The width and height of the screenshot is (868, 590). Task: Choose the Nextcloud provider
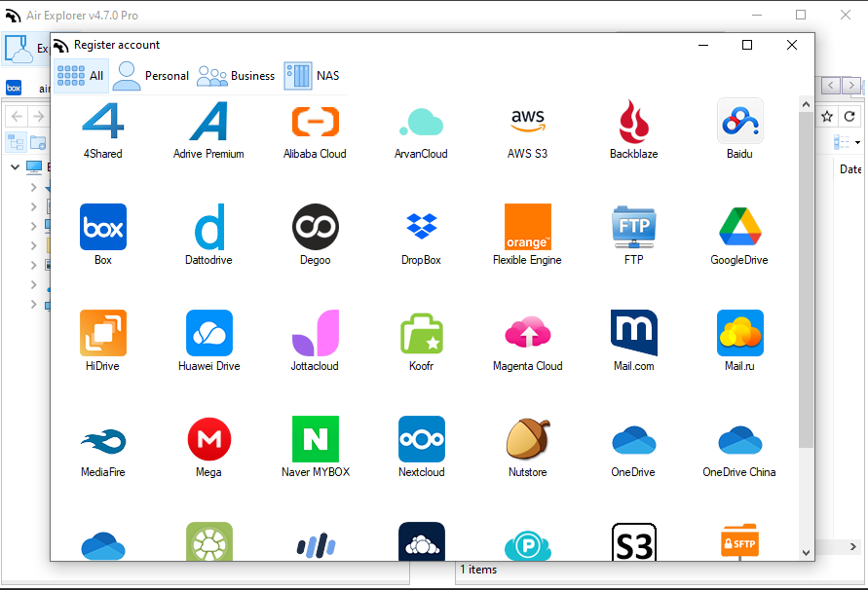coord(421,447)
